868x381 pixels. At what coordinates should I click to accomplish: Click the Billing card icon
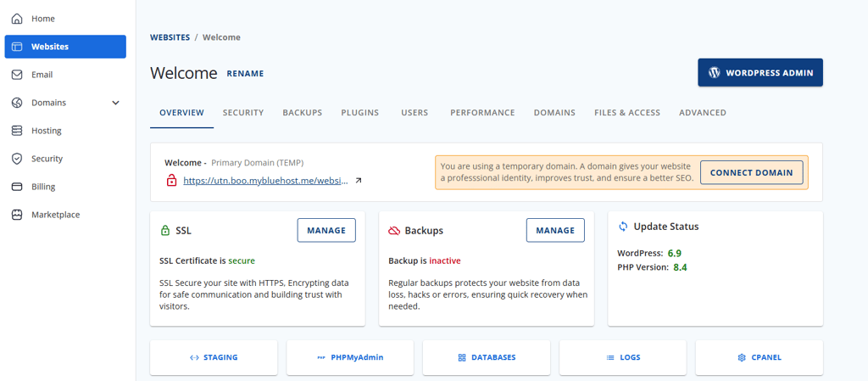[17, 187]
